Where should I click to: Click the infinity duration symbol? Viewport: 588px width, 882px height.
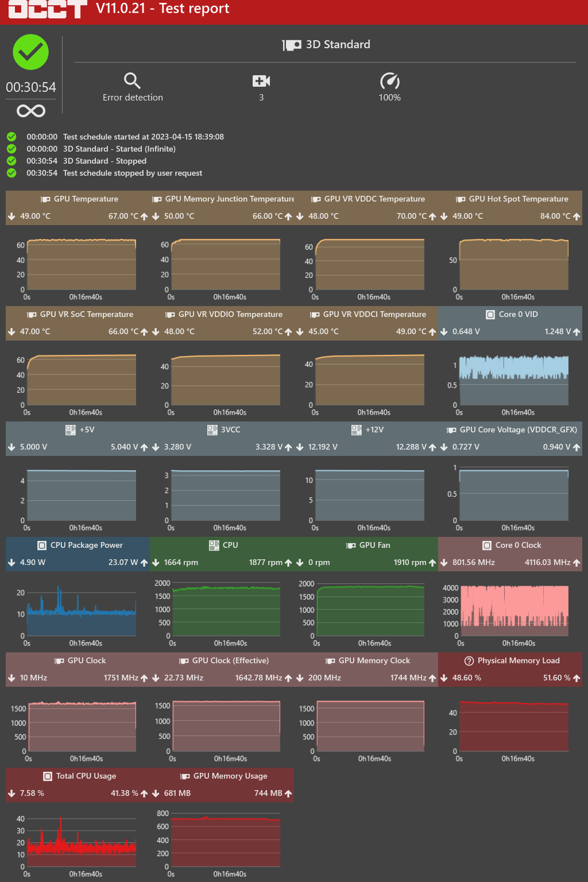(31, 111)
